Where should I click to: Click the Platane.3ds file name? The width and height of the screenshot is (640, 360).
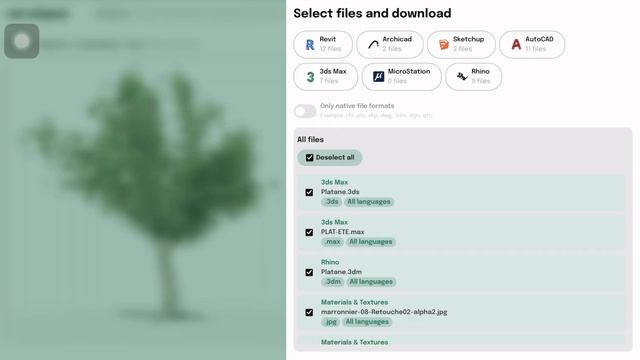(x=340, y=192)
